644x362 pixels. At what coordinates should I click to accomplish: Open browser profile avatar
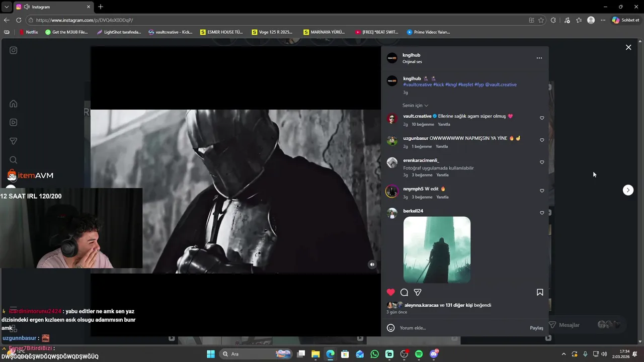tap(591, 20)
